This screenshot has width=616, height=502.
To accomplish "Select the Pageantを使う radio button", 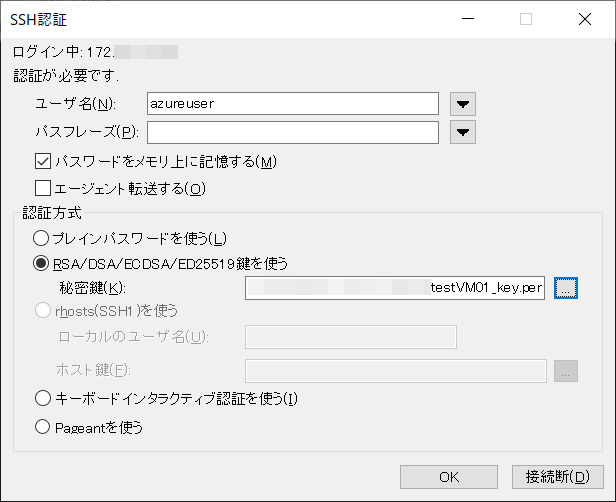I will 41,427.
